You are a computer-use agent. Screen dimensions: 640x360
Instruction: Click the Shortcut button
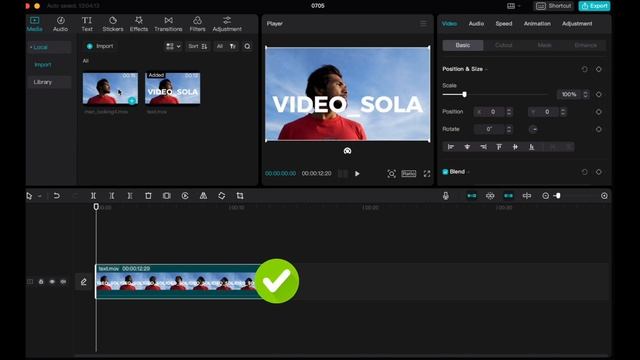point(553,6)
